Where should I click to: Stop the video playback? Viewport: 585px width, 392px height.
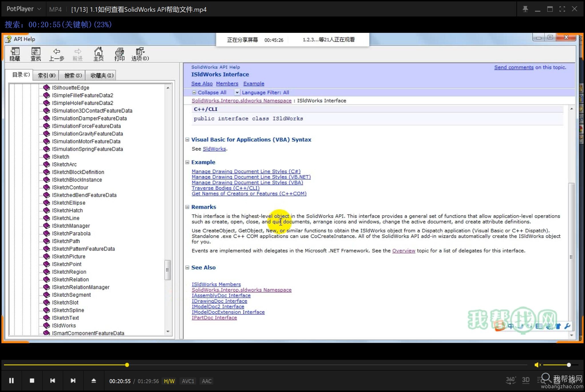pyautogui.click(x=32, y=381)
